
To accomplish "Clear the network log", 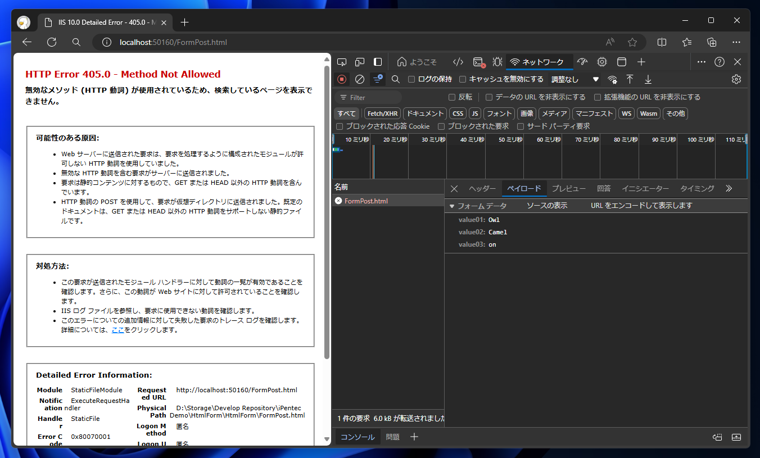I will point(359,79).
